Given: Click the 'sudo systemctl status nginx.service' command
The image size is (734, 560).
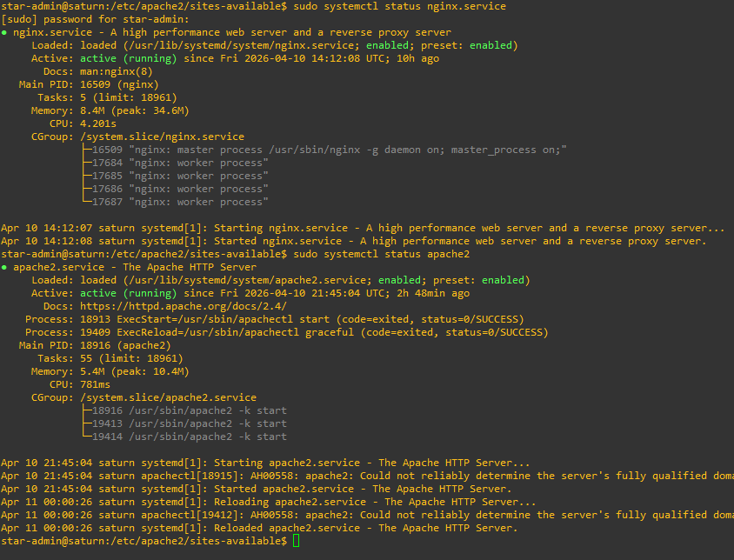Looking at the screenshot, I should coord(399,7).
